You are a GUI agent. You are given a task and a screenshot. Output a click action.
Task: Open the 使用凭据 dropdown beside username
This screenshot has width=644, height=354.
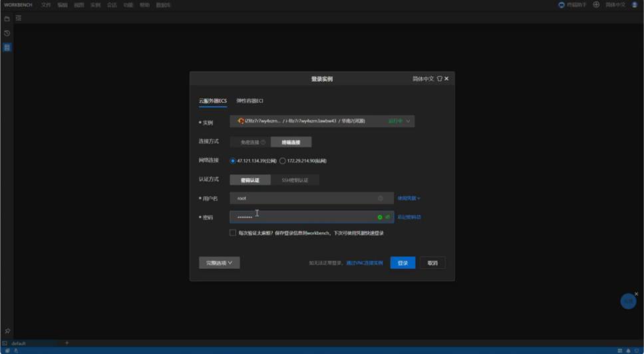coord(408,198)
